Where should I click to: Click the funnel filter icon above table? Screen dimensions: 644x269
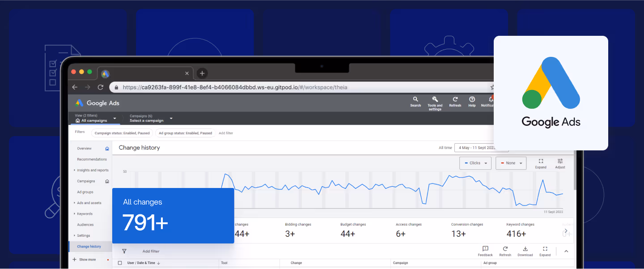tap(124, 251)
